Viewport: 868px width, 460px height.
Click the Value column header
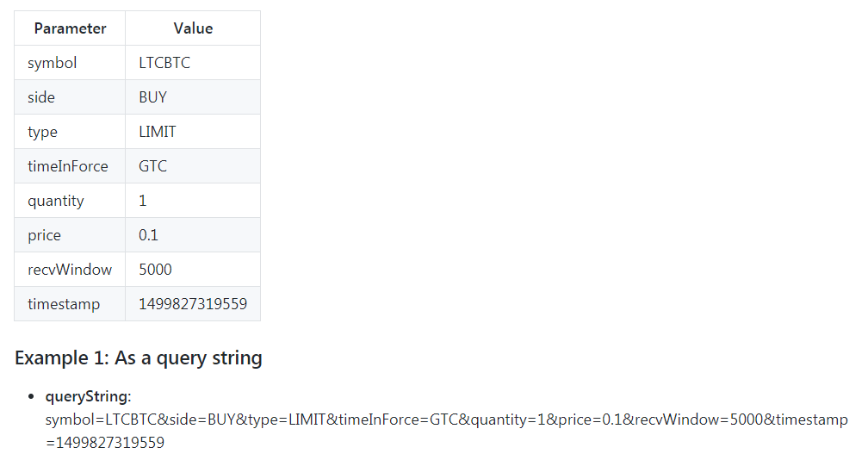point(193,28)
